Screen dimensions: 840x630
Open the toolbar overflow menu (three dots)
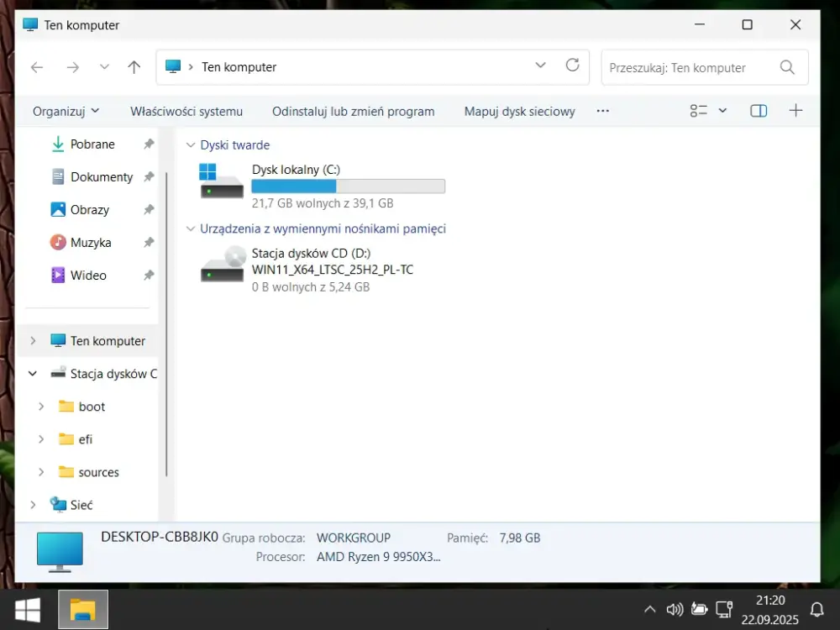pyautogui.click(x=602, y=110)
